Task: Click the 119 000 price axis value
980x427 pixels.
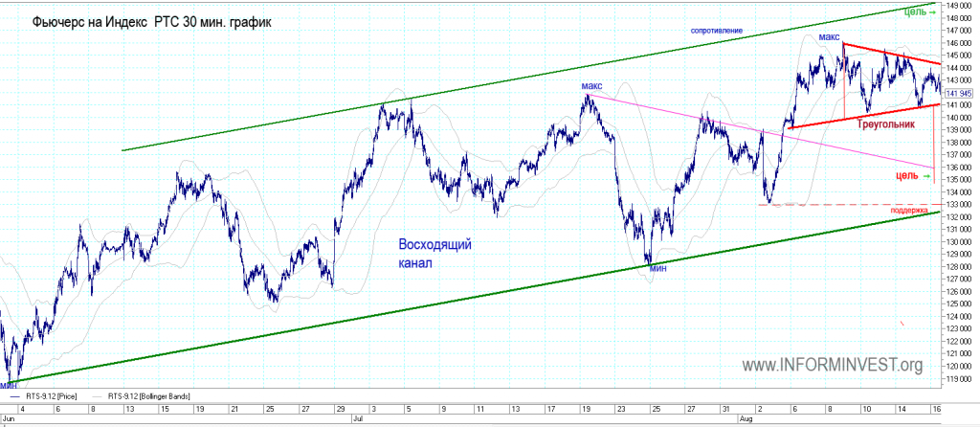Action: 959,379
